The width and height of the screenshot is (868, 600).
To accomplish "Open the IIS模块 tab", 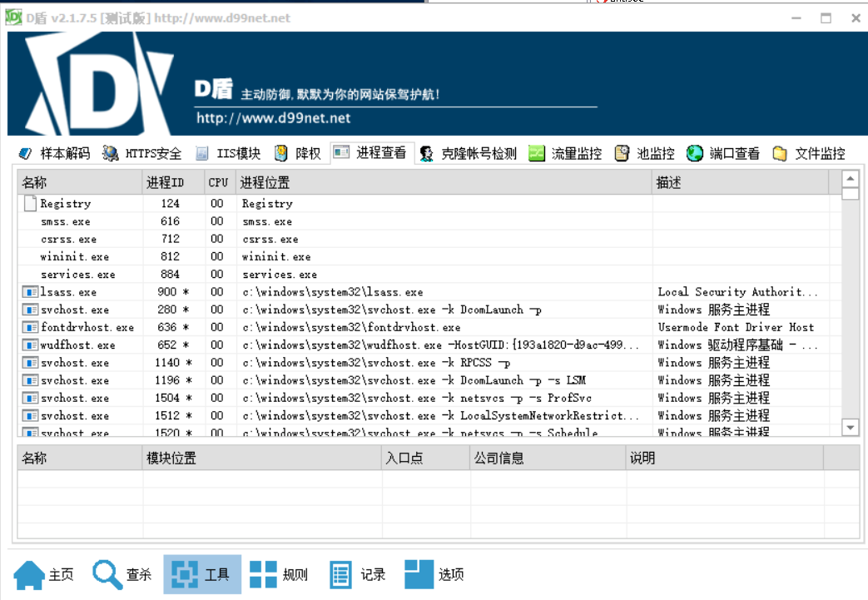I will [228, 153].
